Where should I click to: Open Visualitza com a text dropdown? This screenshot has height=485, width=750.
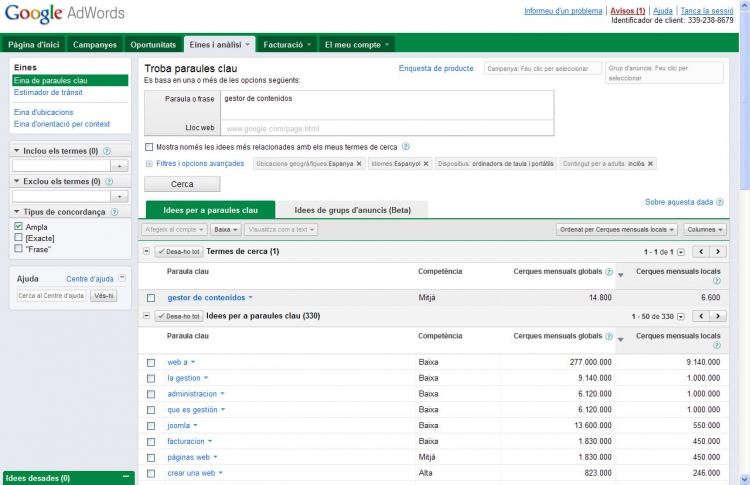point(281,230)
